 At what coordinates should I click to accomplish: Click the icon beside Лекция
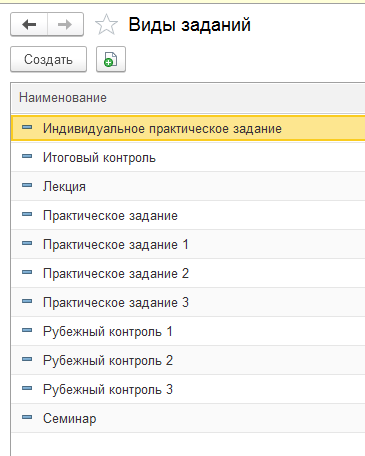pyautogui.click(x=27, y=185)
